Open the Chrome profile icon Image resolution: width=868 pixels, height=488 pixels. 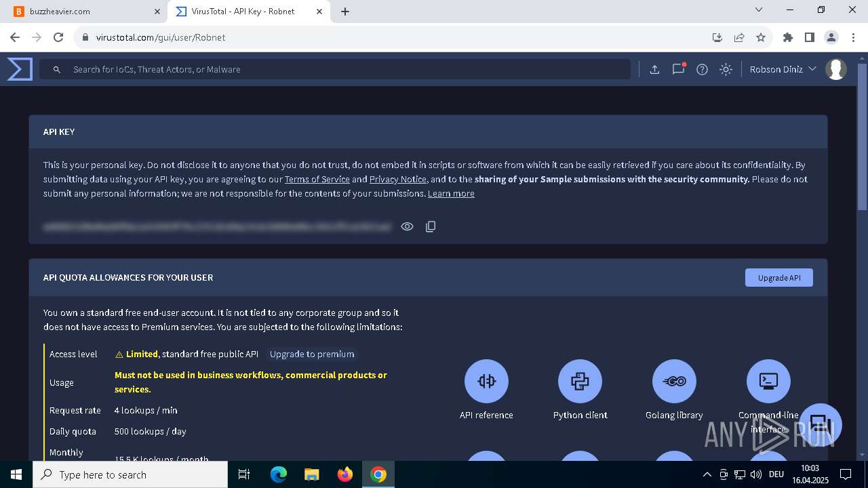[831, 37]
